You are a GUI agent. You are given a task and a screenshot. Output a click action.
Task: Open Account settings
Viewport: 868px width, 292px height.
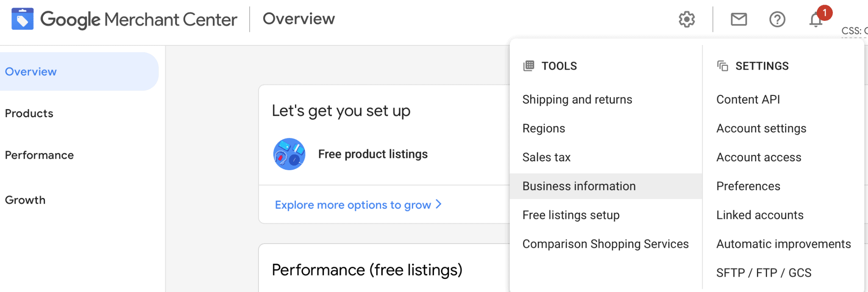click(761, 128)
